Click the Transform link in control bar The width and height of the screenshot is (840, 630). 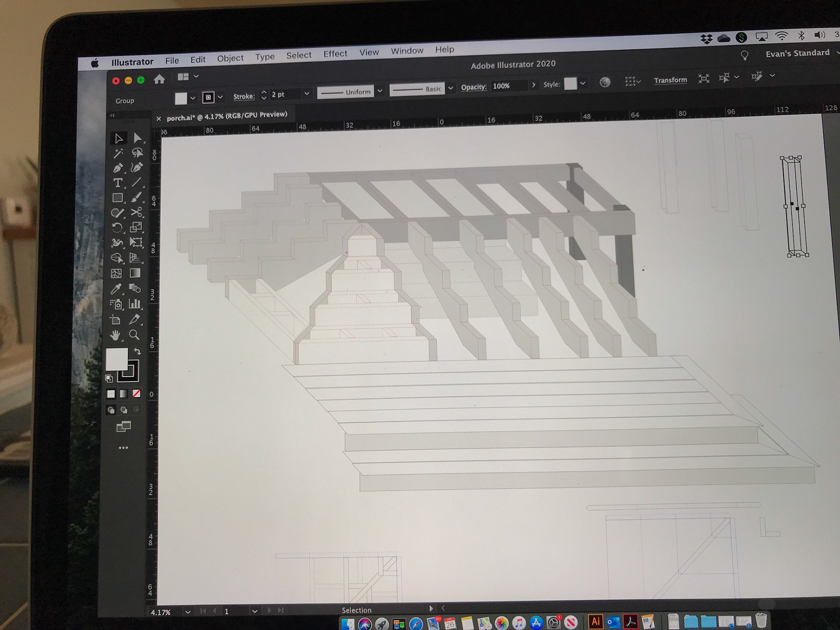pos(670,80)
